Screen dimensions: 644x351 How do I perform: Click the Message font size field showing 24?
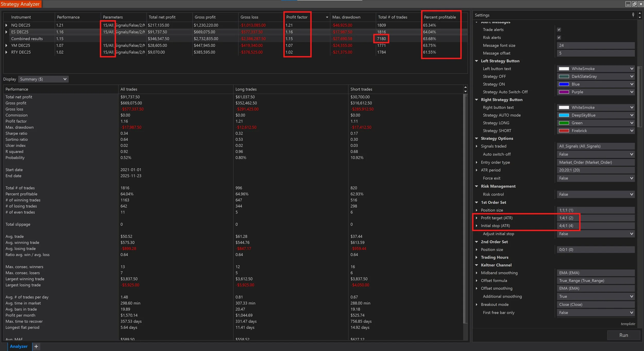(595, 45)
